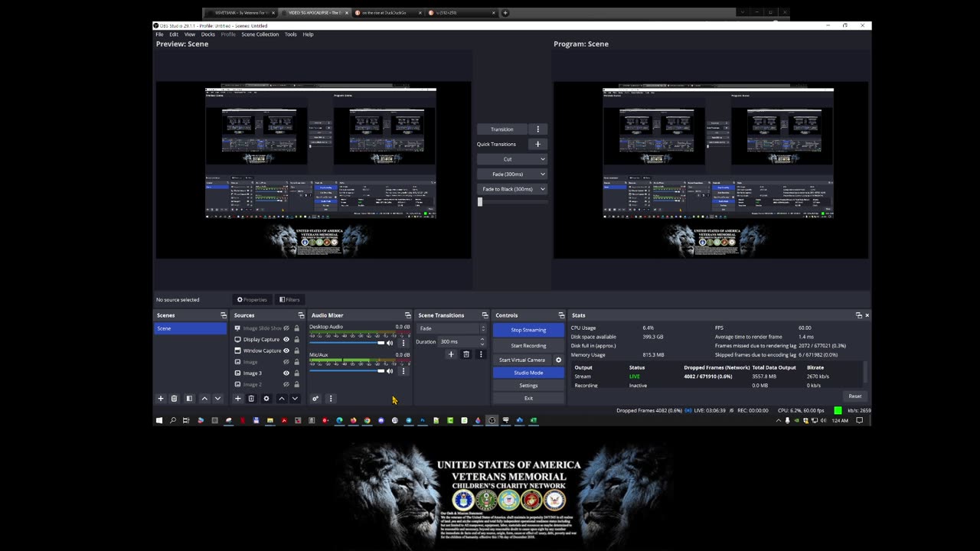Open source properties gear in Sources toolbar

pos(266,399)
